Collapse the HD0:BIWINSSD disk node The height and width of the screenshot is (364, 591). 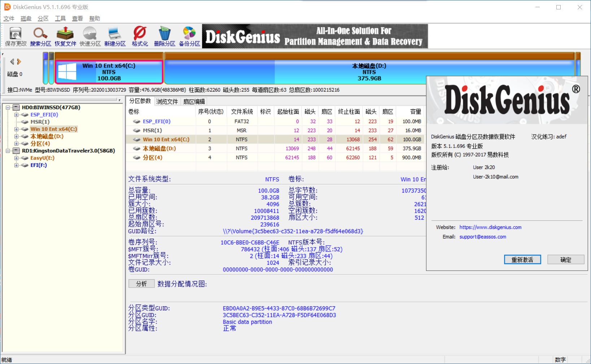tap(8, 108)
